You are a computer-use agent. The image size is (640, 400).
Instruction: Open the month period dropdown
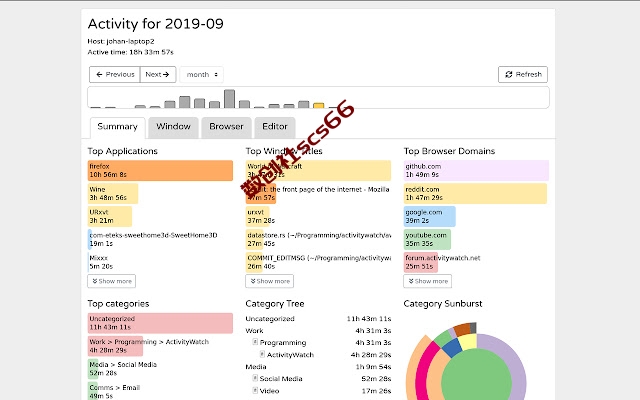(202, 74)
